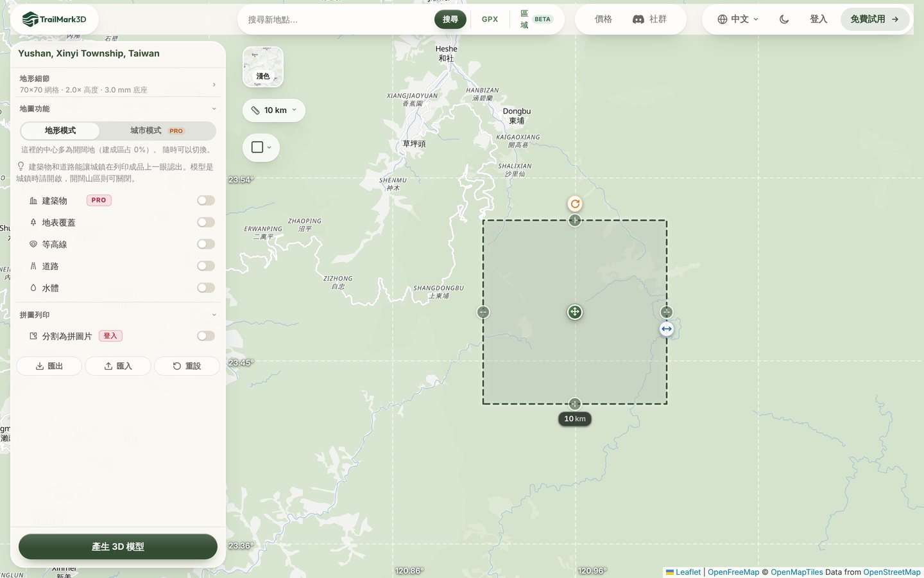The width and height of the screenshot is (924, 578).
Task: Expand the 地形細節 section
Action: coord(118,84)
